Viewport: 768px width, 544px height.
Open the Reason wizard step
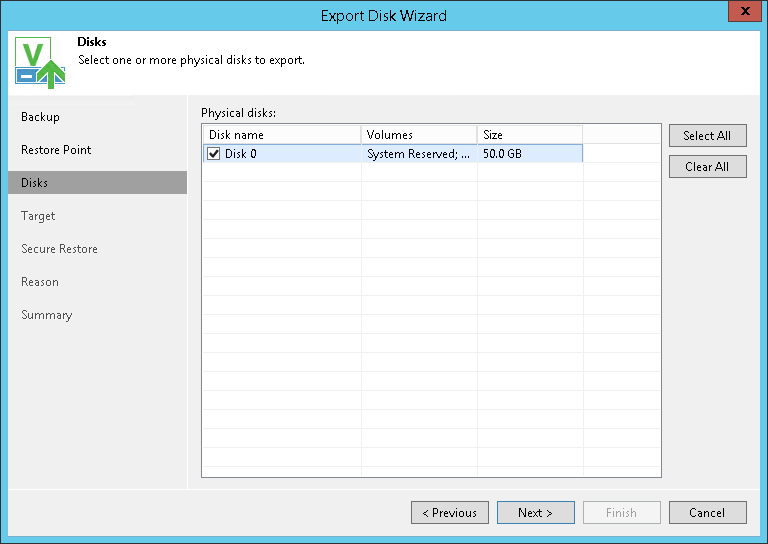[x=40, y=282]
